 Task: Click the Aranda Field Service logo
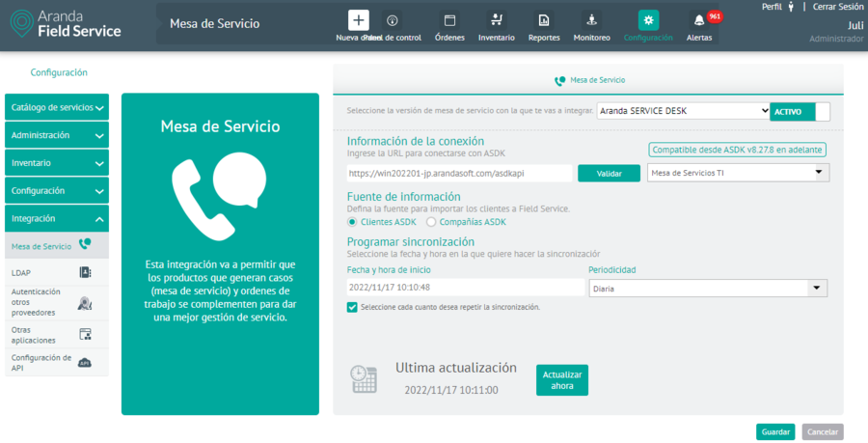point(66,23)
